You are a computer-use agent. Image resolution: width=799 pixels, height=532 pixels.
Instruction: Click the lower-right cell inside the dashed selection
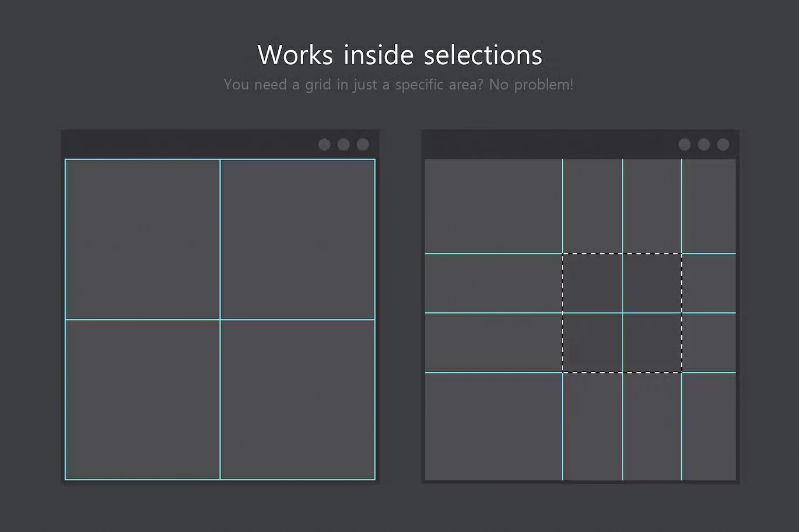[652, 343]
